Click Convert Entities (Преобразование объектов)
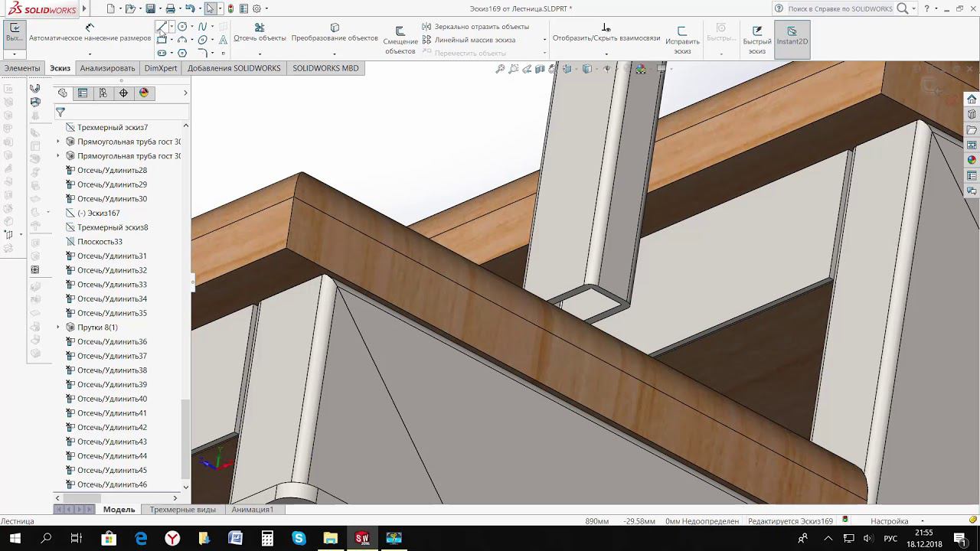The image size is (980, 551). (335, 33)
